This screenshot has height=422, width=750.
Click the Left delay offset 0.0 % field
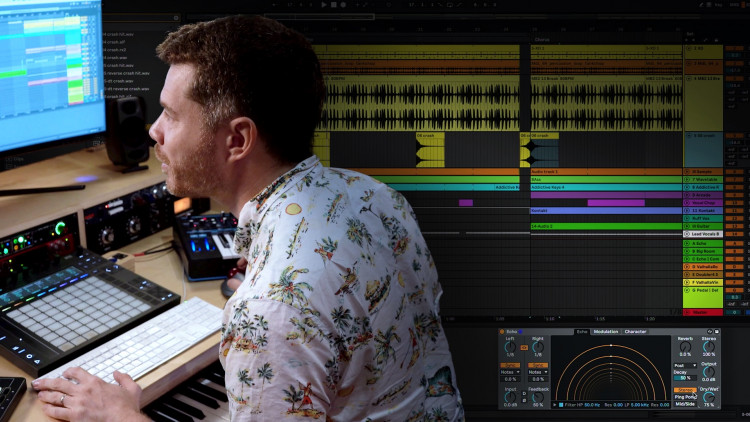tap(510, 379)
